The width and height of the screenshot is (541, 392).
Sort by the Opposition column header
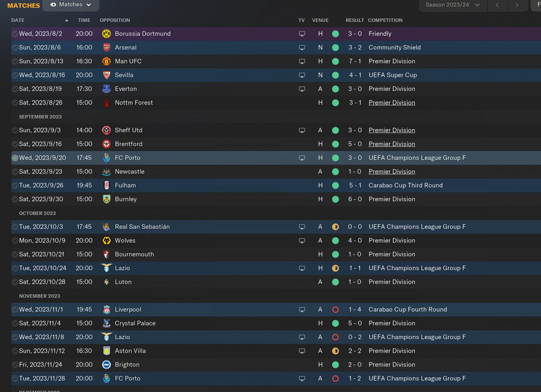point(115,20)
